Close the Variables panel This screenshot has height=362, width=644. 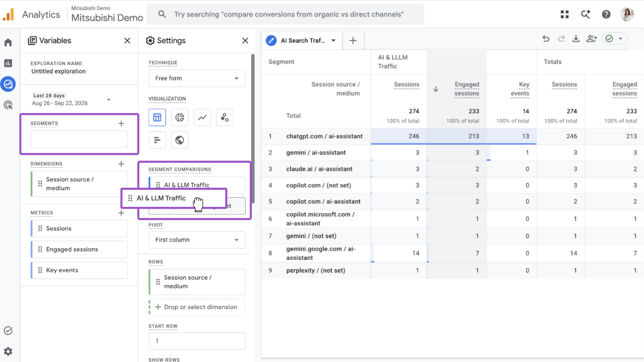click(127, 41)
